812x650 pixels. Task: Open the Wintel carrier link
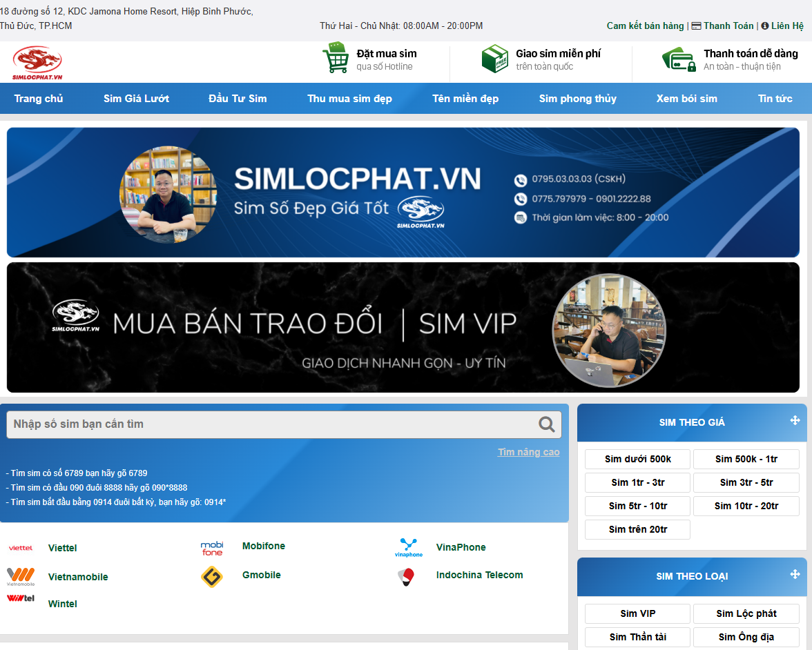coord(62,604)
